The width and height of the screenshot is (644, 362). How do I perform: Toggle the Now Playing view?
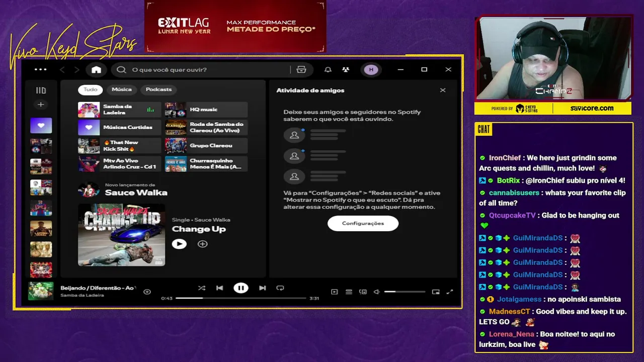[335, 292]
